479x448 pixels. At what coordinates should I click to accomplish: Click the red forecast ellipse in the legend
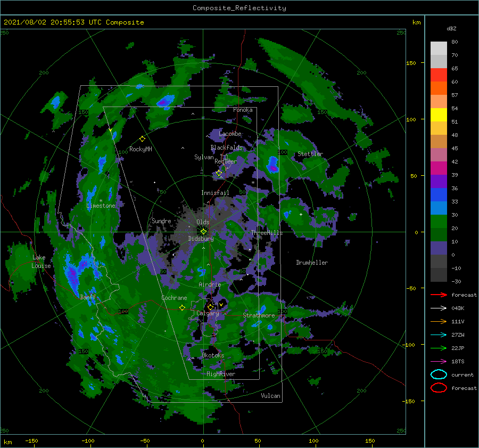pos(439,388)
